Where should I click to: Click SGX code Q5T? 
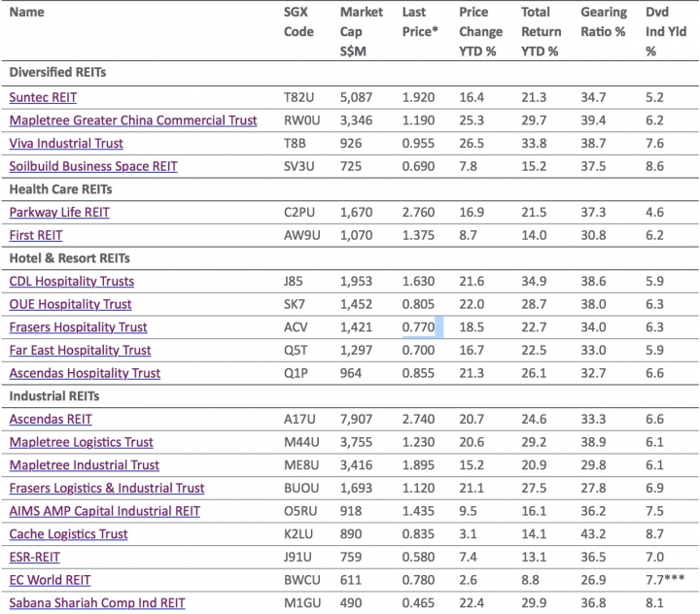coord(296,351)
